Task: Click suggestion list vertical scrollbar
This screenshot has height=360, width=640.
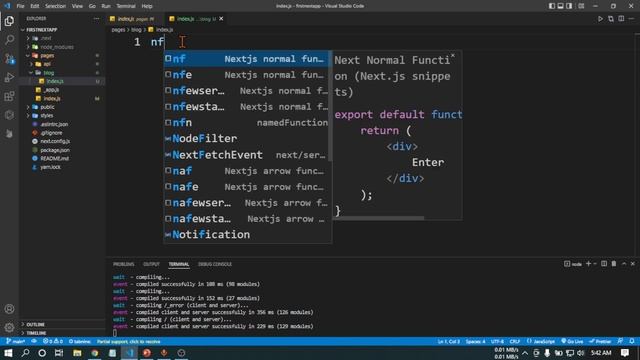Action: tap(330, 106)
